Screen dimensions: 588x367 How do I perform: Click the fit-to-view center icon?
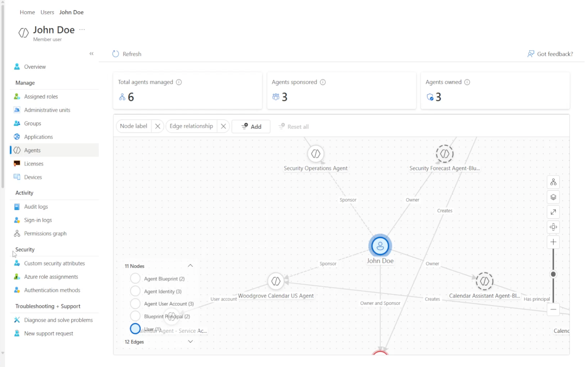coord(553,227)
